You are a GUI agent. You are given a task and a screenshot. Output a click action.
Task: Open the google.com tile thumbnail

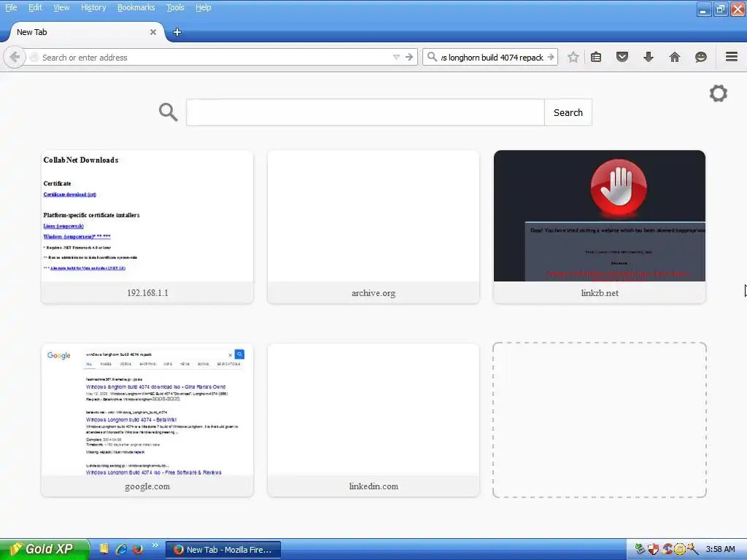coord(147,410)
